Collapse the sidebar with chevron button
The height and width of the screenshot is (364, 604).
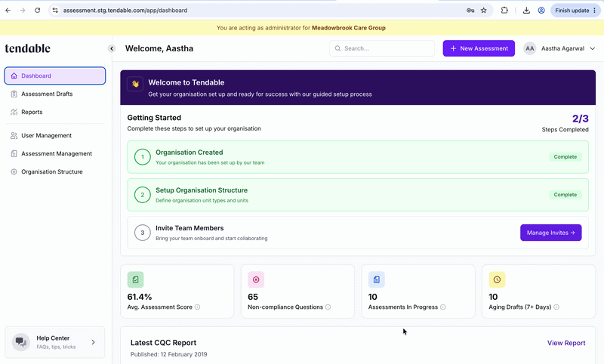coord(111,48)
